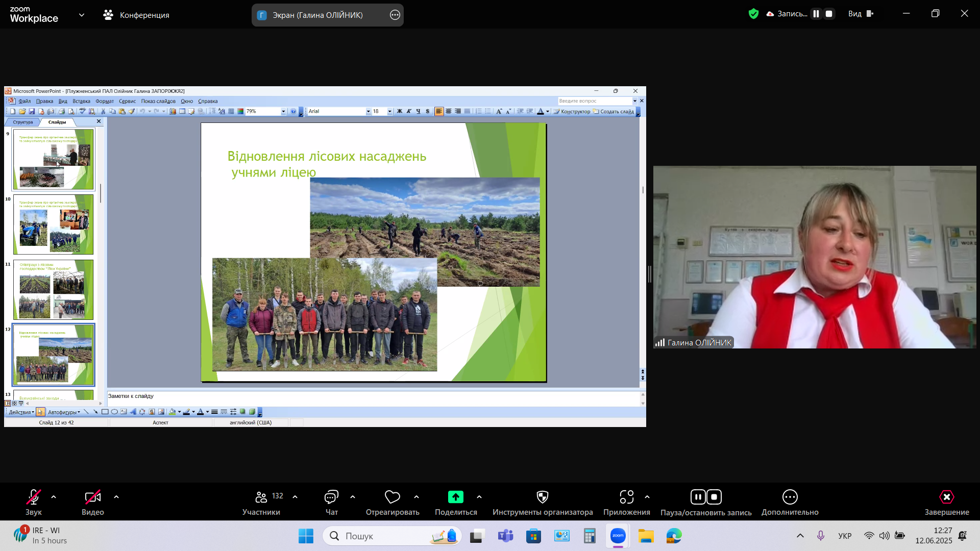
Task: Click the green Поделиться share screen icon
Action: point(455,497)
